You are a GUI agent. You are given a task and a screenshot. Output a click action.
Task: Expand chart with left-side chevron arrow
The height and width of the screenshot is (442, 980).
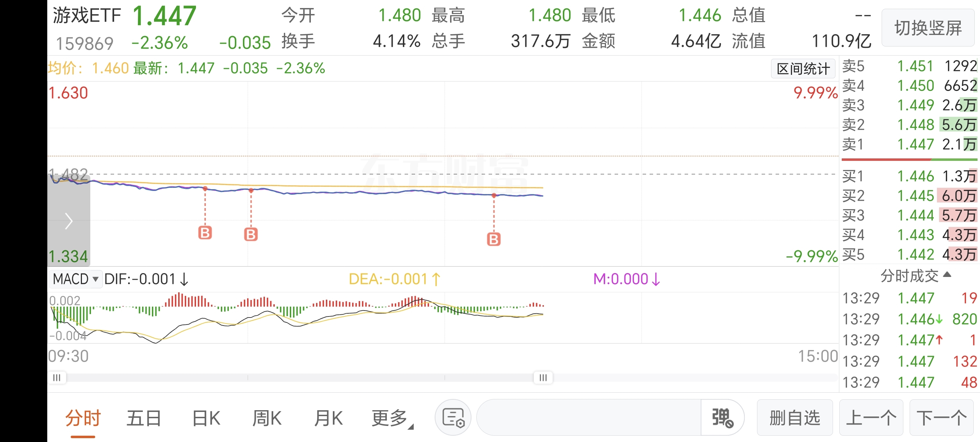pyautogui.click(x=69, y=221)
